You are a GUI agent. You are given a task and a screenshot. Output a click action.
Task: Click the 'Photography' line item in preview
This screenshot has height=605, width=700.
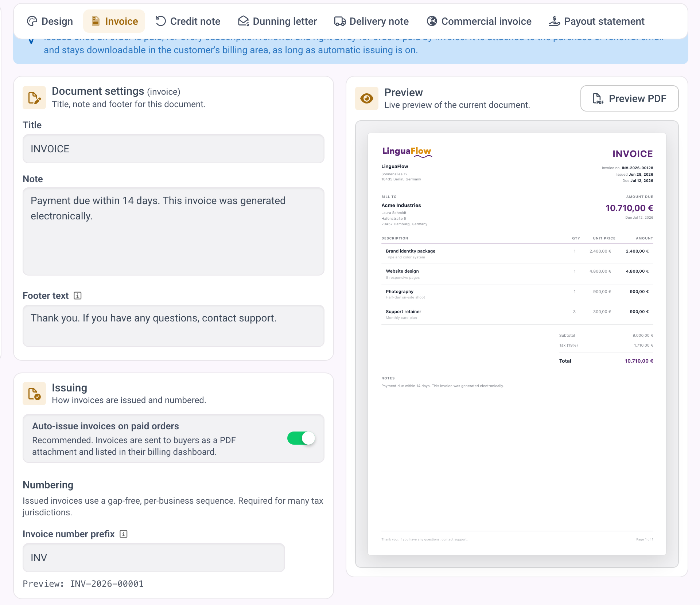[x=400, y=292]
